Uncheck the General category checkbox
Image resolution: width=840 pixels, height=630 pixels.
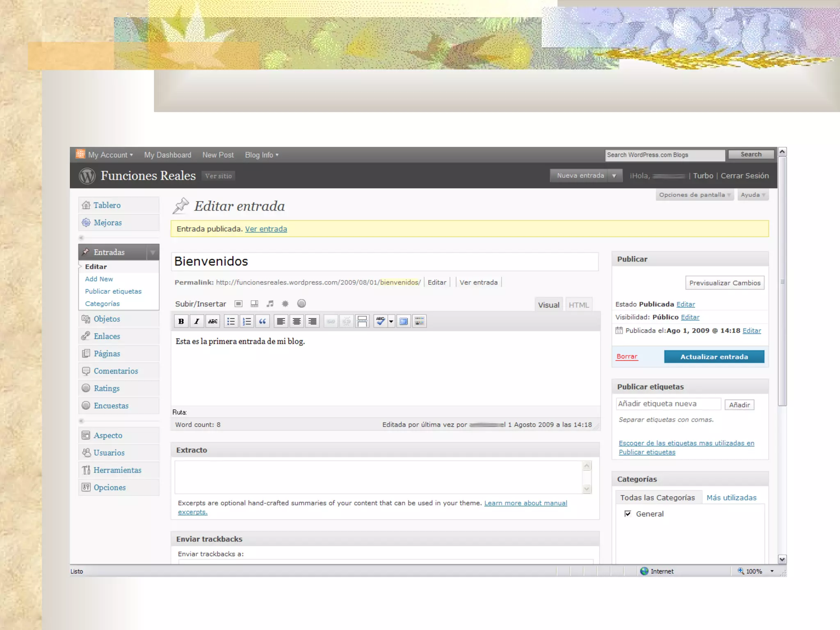click(628, 514)
